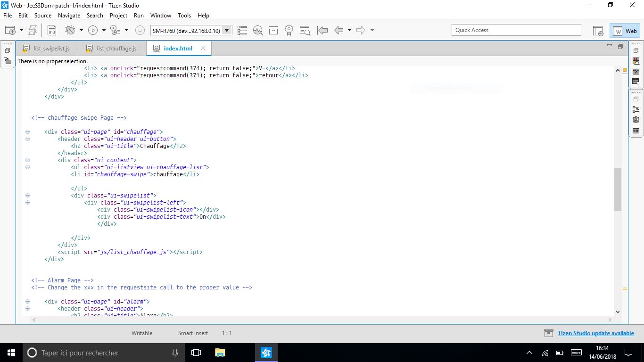Open the external tools dropdown arrow
The image size is (644, 362).
[x=126, y=30]
